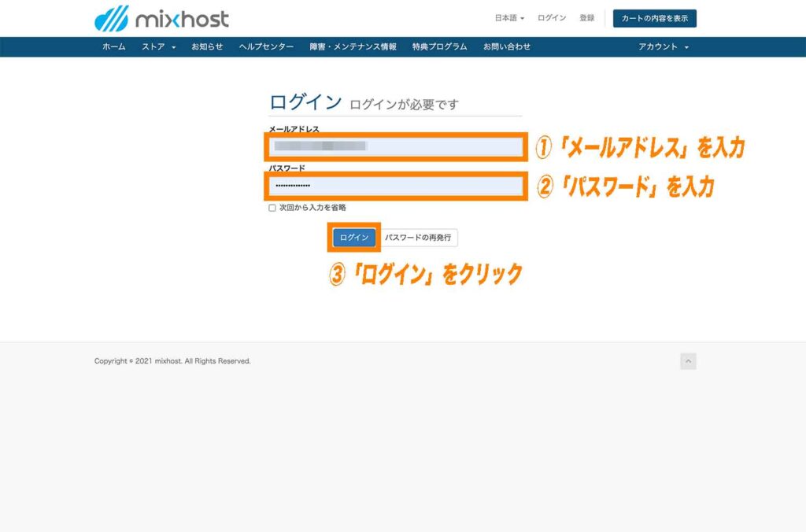Open the お知らせ page
Image resolution: width=806 pixels, height=532 pixels.
[207, 46]
